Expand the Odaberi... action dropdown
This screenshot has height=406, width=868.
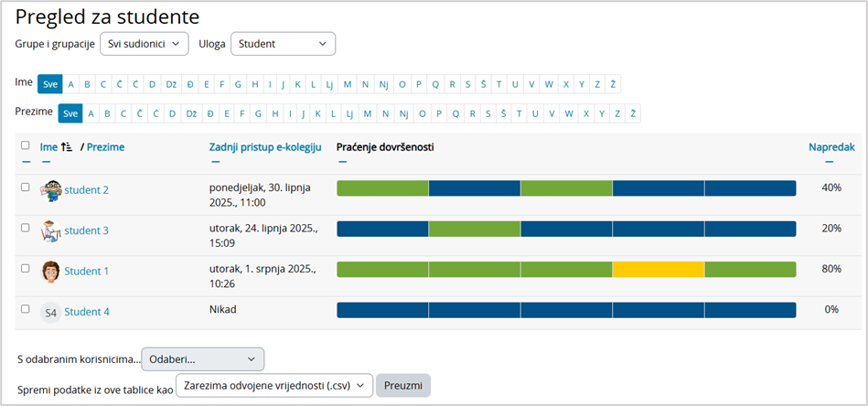(202, 359)
